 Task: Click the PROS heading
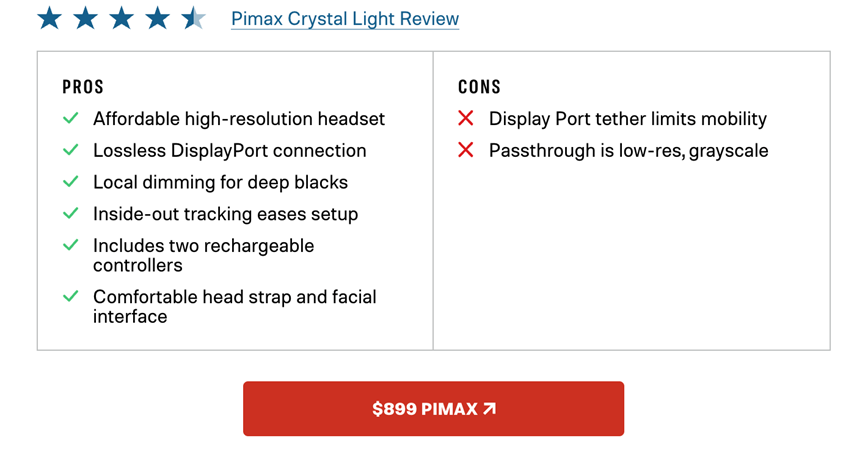83,87
